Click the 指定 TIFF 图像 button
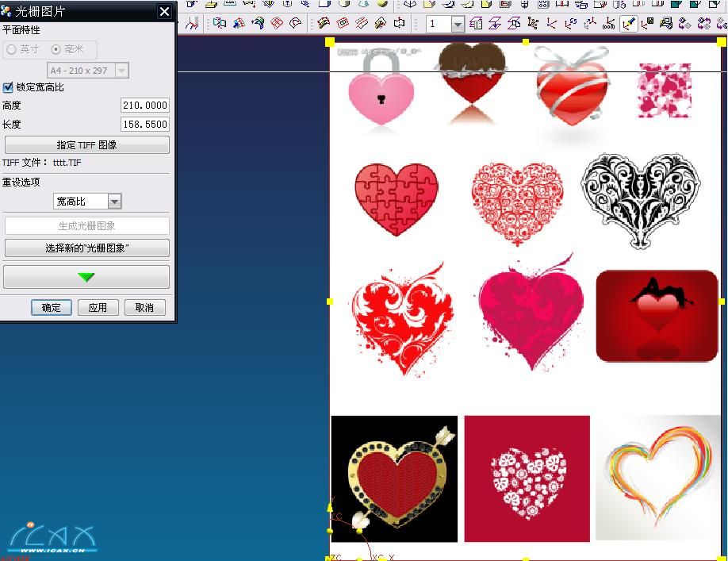728x561 pixels. 86,145
